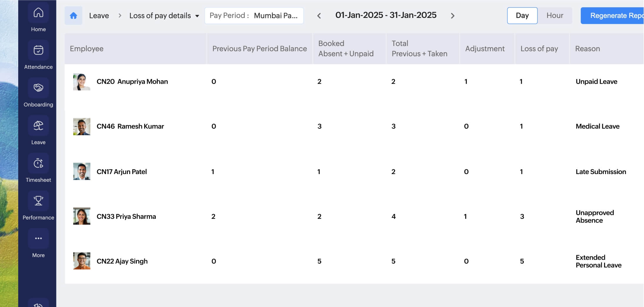The image size is (644, 307).
Task: Open the Attendance calendar icon
Action: 38,50
